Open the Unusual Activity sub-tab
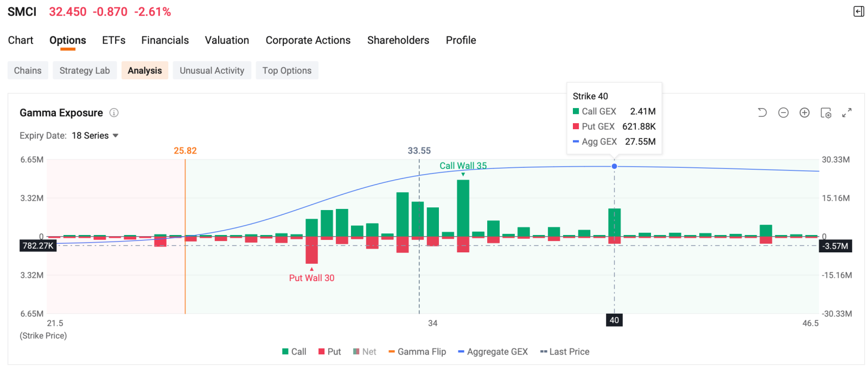 [x=212, y=71]
